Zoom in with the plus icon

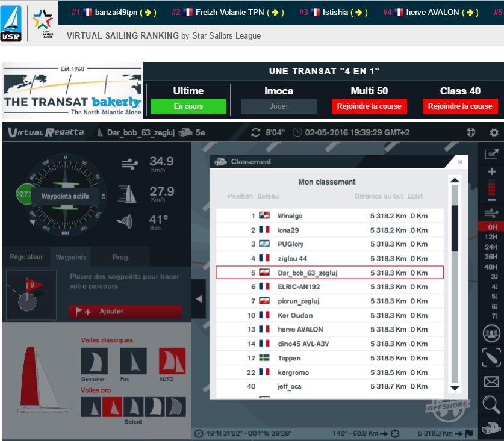pyautogui.click(x=491, y=171)
